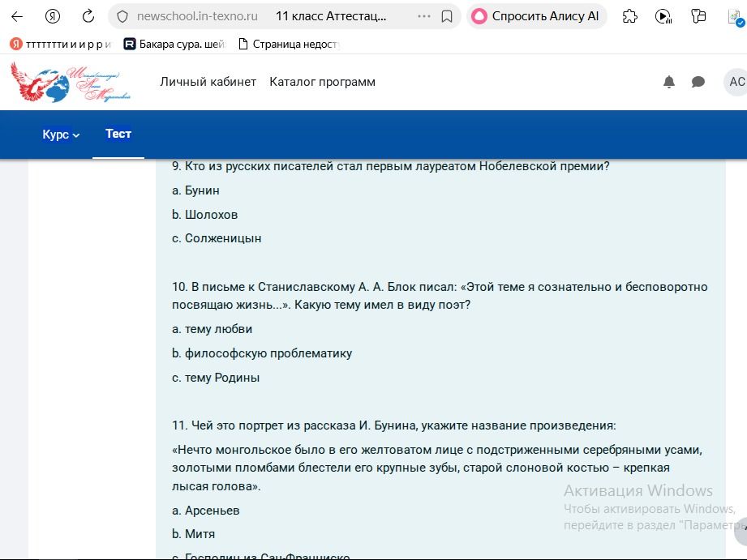The image size is (747, 560).
Task: Open the Yandex bookmark 'ттттттти и и р р и'
Action: (61, 45)
